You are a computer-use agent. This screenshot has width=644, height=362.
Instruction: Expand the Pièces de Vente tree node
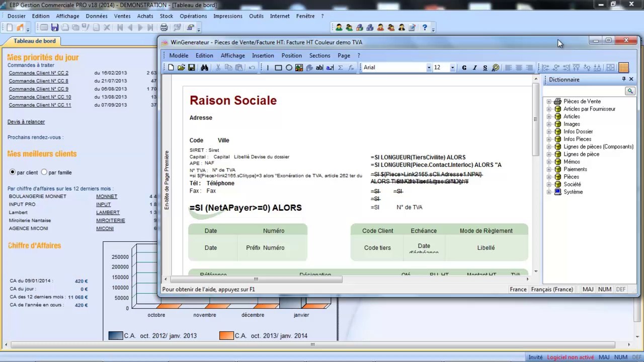549,102
